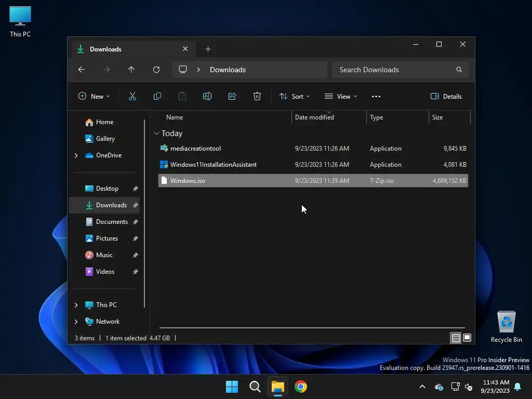Collapse the Today group

156,134
